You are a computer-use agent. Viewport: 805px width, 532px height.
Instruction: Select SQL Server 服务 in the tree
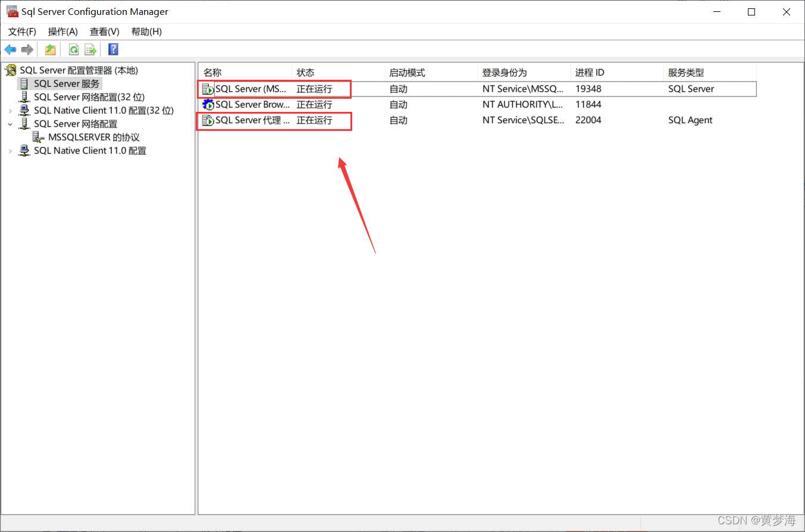(67, 83)
